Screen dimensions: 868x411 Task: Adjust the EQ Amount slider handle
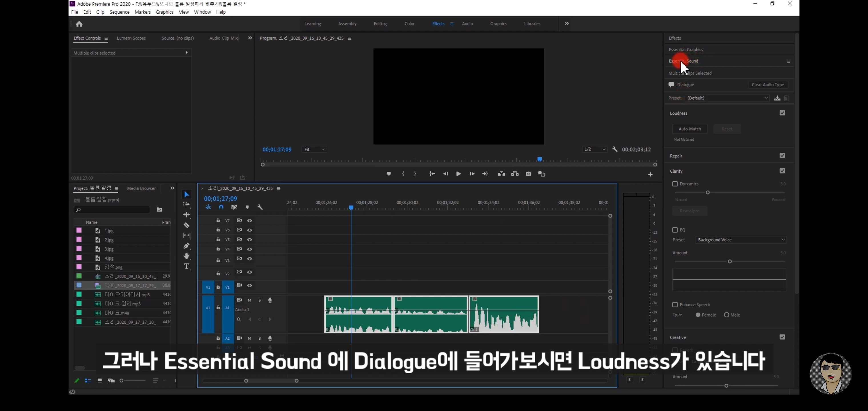pos(730,261)
